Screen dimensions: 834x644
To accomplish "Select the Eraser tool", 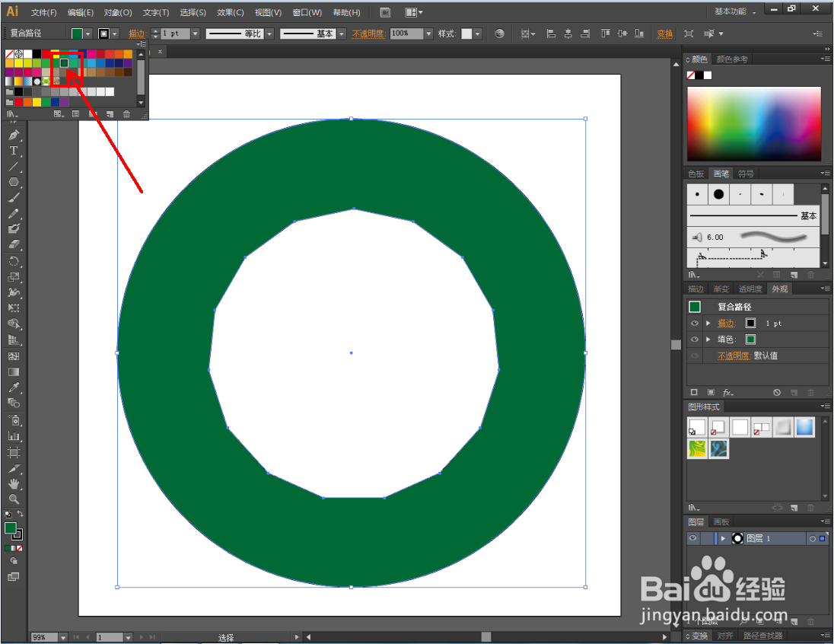I will [14, 245].
